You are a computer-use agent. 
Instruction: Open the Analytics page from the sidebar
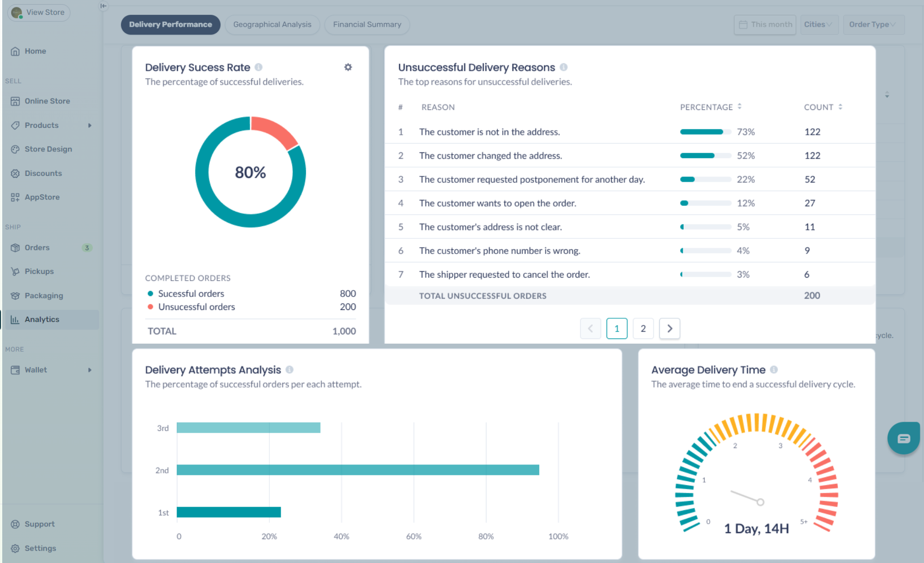click(42, 320)
